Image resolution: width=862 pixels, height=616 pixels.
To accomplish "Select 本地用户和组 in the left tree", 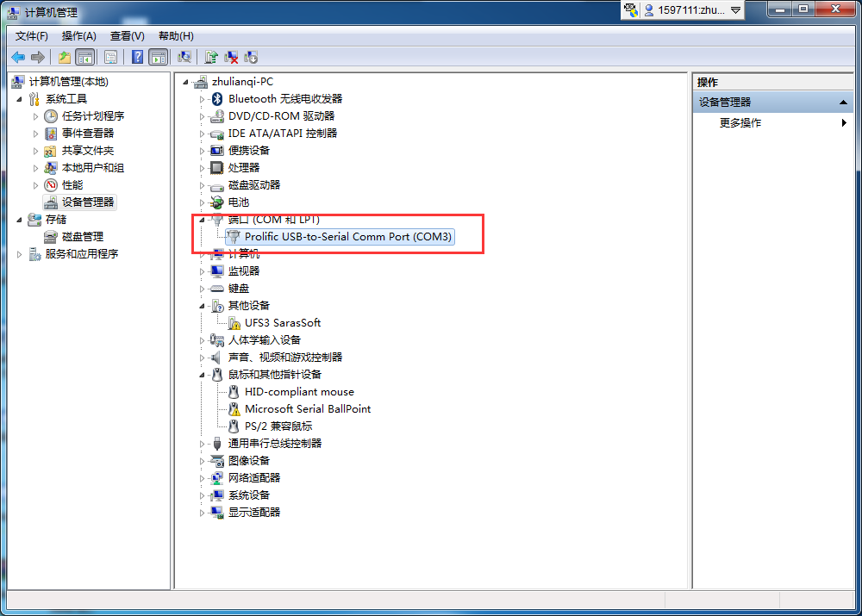I will click(93, 168).
